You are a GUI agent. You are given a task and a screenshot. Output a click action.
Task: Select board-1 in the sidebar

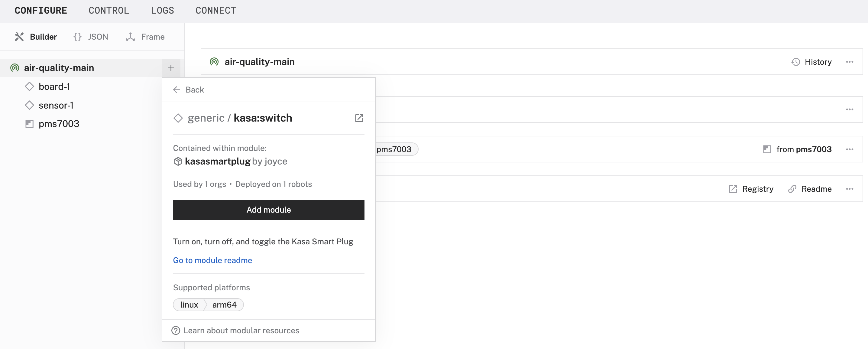coord(54,87)
